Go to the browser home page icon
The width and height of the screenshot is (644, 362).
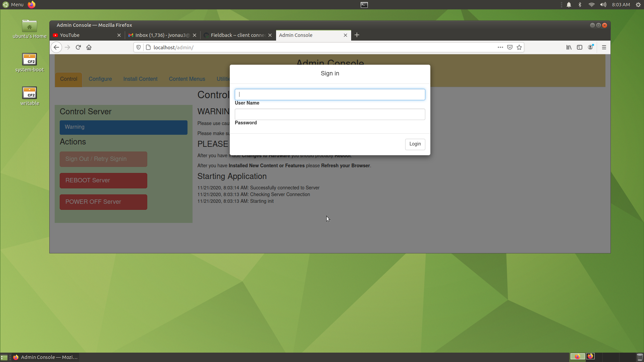[89, 47]
